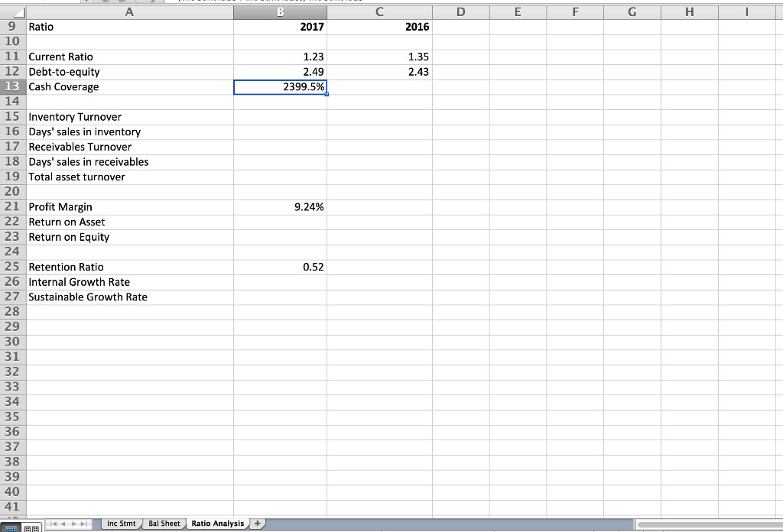This screenshot has width=783, height=532.
Task: Select column F header
Action: (575, 12)
